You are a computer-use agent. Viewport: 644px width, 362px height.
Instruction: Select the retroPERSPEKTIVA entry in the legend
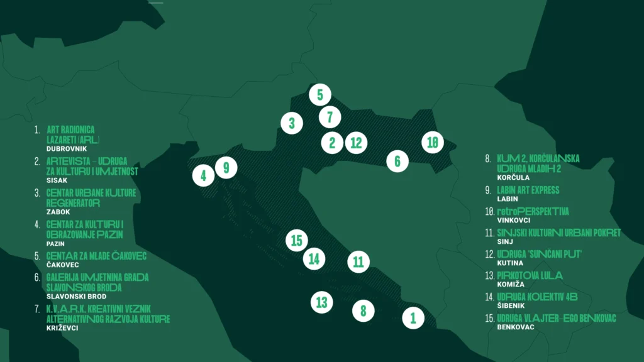tap(533, 212)
